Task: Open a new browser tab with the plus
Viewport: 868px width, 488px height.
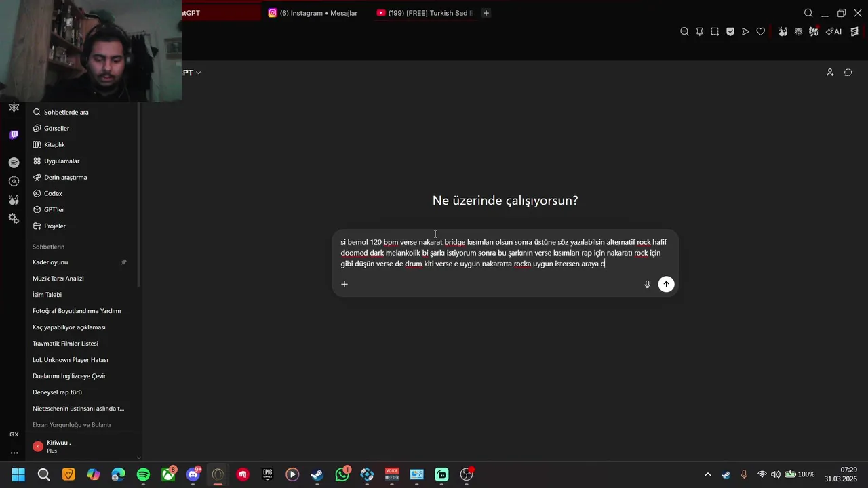Action: pos(486,13)
